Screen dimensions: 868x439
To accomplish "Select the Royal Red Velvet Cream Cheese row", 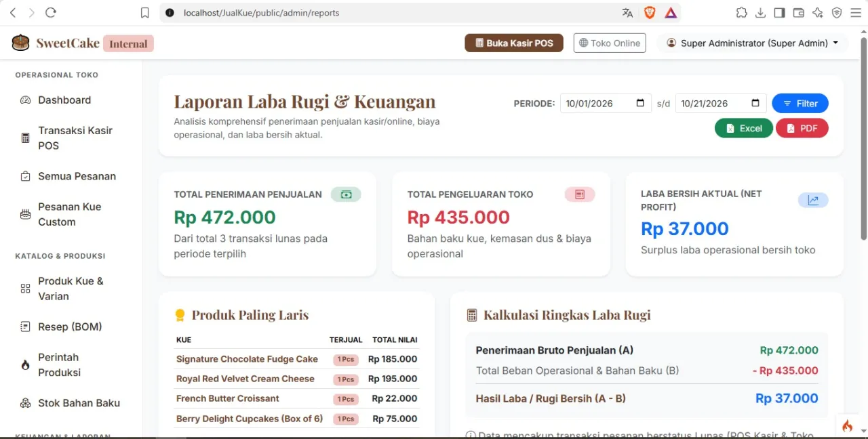I will coord(296,379).
